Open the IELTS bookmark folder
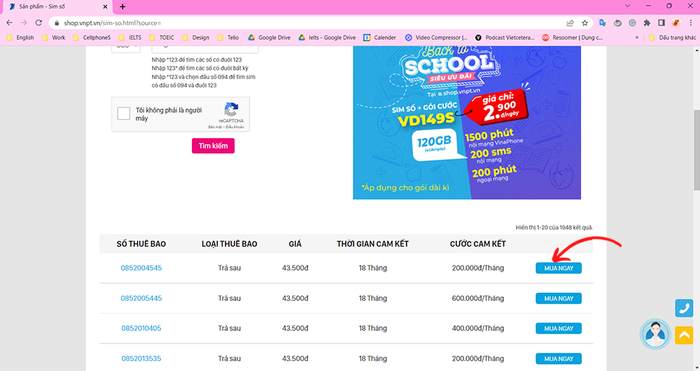The width and height of the screenshot is (700, 371). [130, 38]
